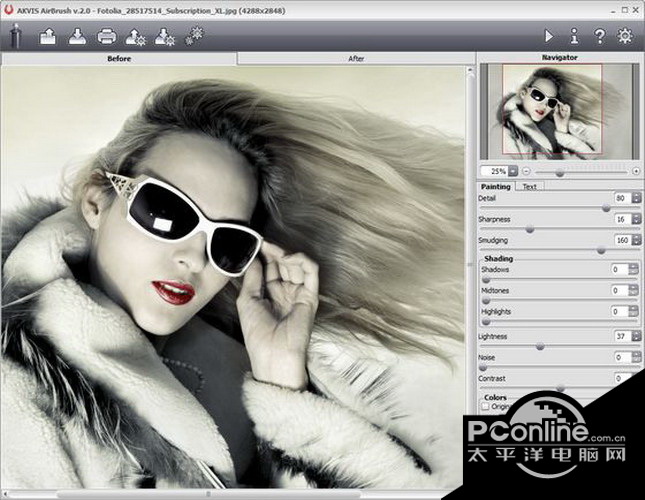Open the program info icon

[x=574, y=36]
